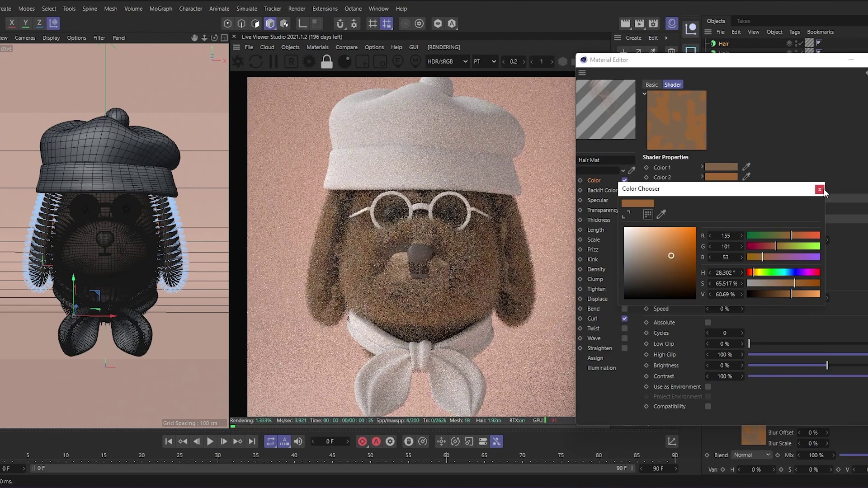Click the Color Chooser compact-mode corner icon
Viewport: 868px width, 488px height.
coord(626,214)
